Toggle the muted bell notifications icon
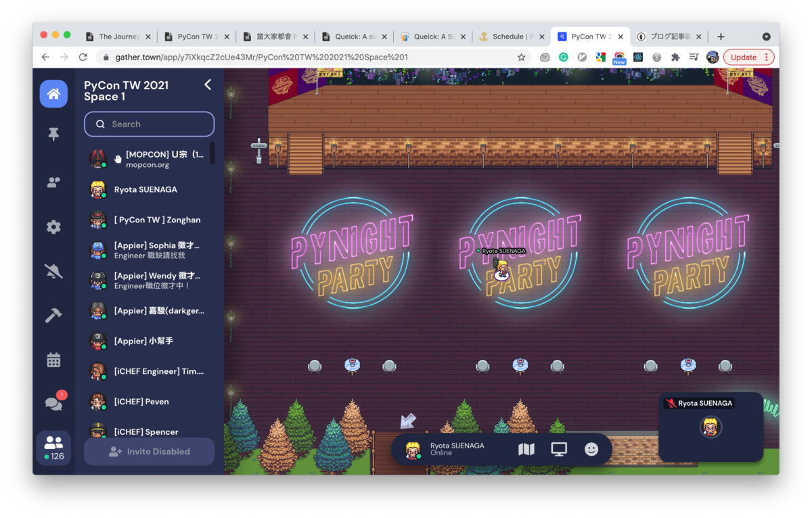This screenshot has height=518, width=812. pos(53,271)
